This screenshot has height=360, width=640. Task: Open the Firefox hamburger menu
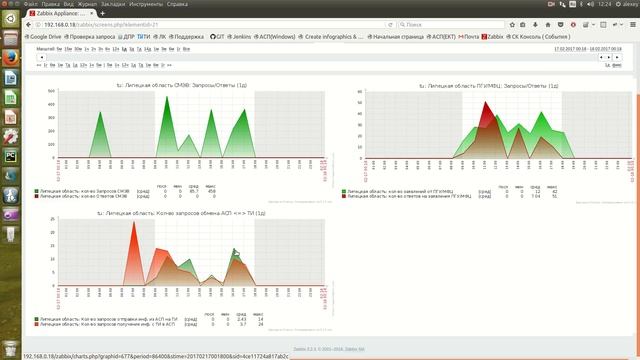pyautogui.click(x=633, y=25)
